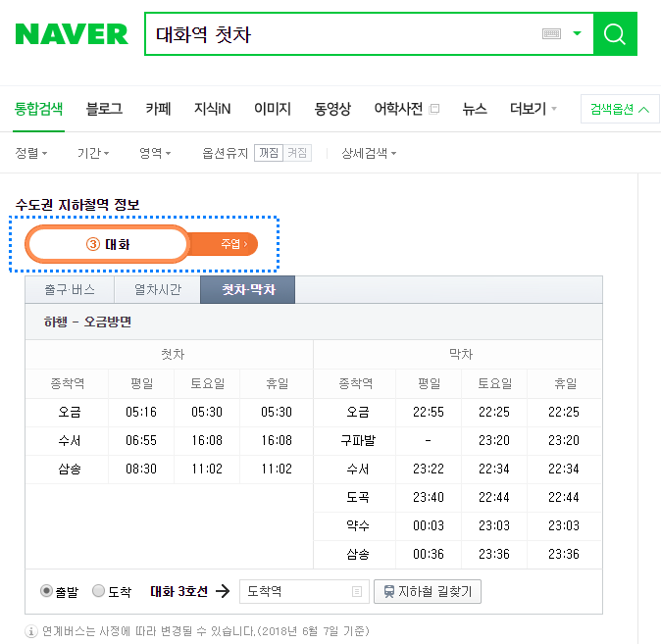Click 구파발 in the last train column

(358, 440)
